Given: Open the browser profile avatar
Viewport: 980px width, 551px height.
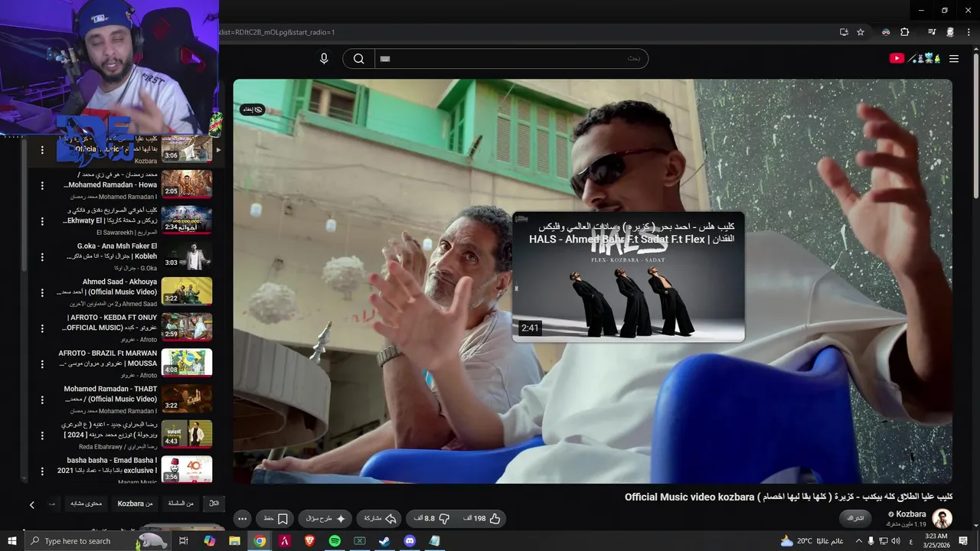Looking at the screenshot, I should (x=950, y=32).
